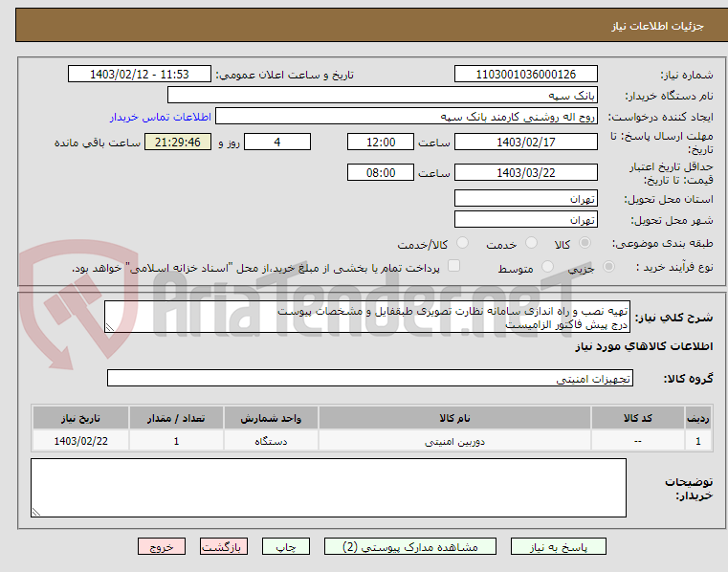Click the کد کالا column header

[x=637, y=418]
